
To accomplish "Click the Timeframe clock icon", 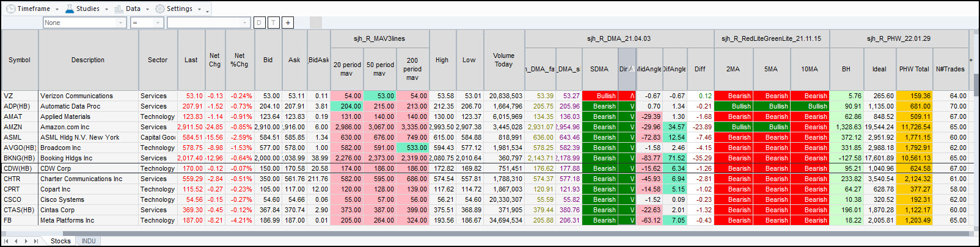I will point(10,9).
